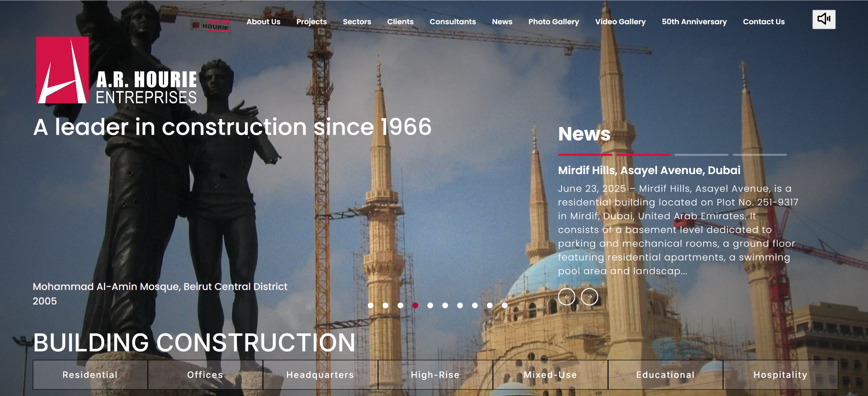
Task: Advance to next news item arrow
Action: pyautogui.click(x=590, y=297)
